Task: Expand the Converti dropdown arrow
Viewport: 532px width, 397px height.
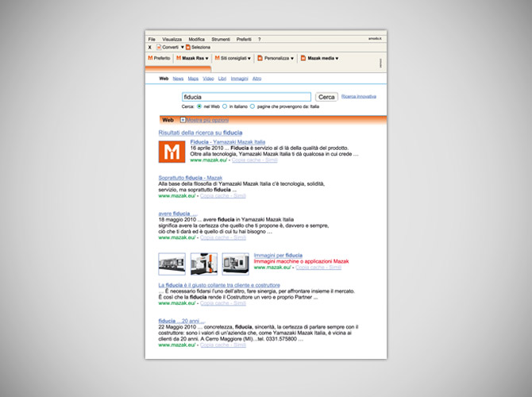Action: 182,47
